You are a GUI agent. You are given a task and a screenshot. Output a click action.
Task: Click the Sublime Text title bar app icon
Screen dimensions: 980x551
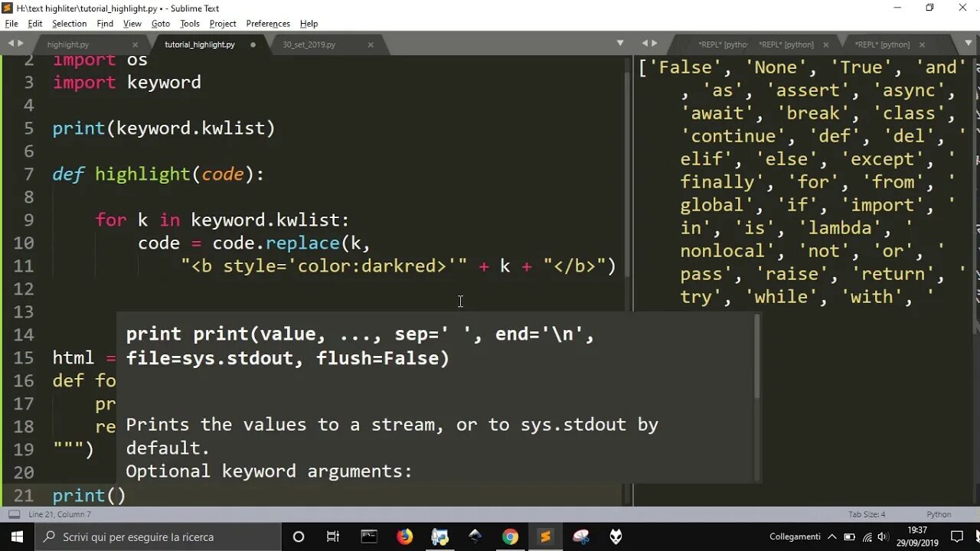[x=8, y=8]
